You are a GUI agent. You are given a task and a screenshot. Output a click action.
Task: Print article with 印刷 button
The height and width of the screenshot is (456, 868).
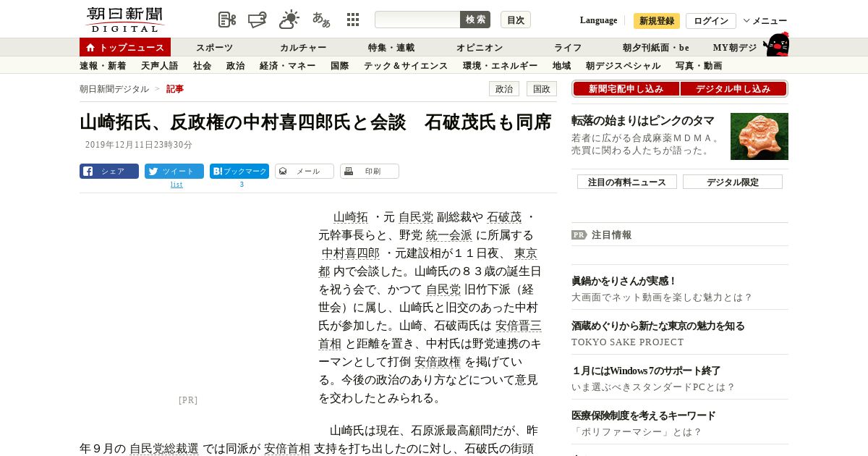coord(370,172)
